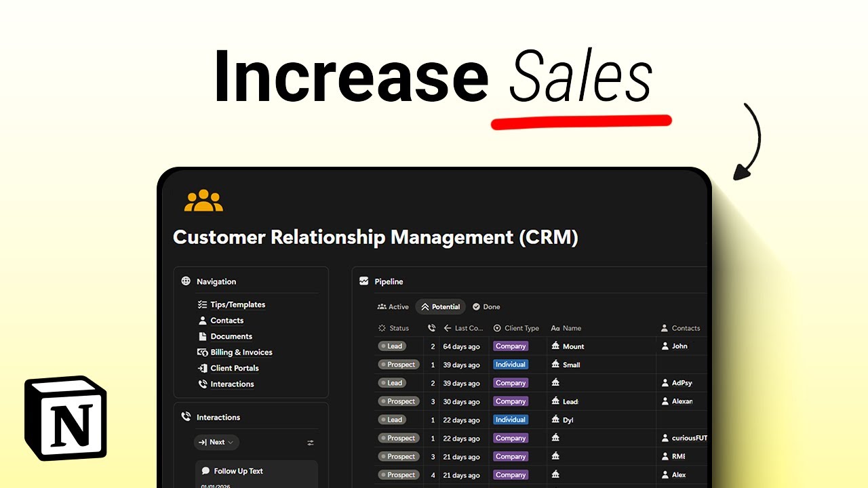Open the view settings sliders icon in Interactions

(x=311, y=443)
